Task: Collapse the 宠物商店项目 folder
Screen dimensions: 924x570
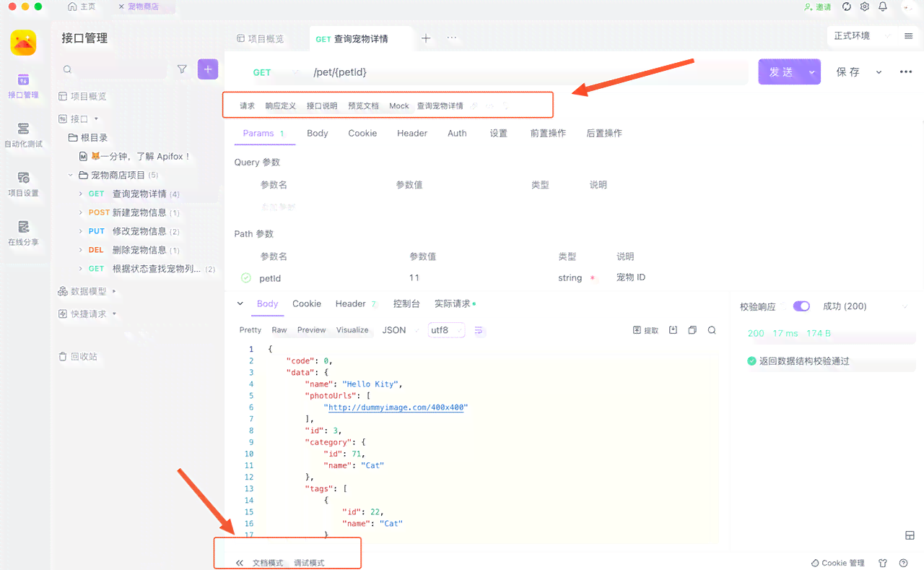Action: pyautogui.click(x=71, y=175)
